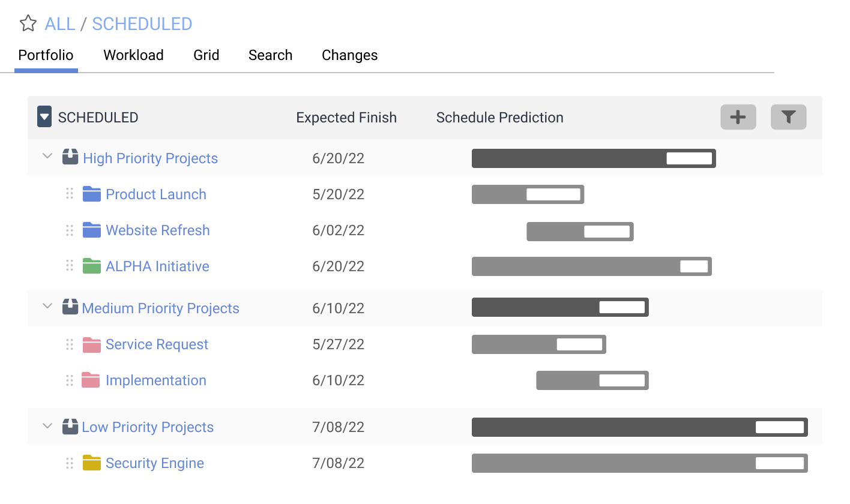Click the ALL breadcrumb link
This screenshot has height=504, width=850.
tap(59, 23)
